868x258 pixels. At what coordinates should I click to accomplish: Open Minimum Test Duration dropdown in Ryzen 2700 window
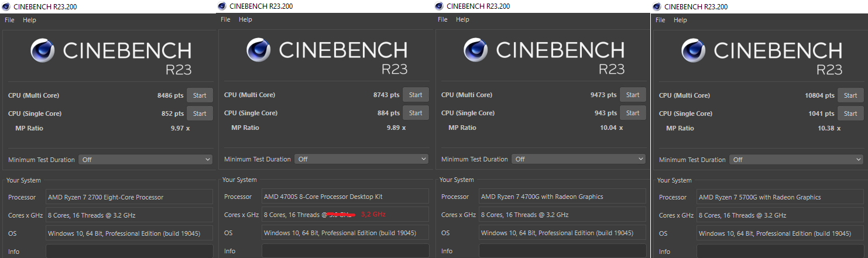pyautogui.click(x=146, y=159)
